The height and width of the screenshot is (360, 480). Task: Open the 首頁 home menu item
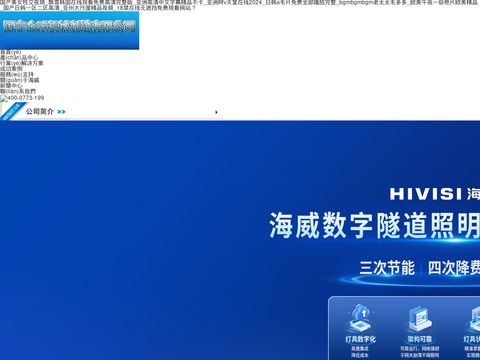click(10, 52)
